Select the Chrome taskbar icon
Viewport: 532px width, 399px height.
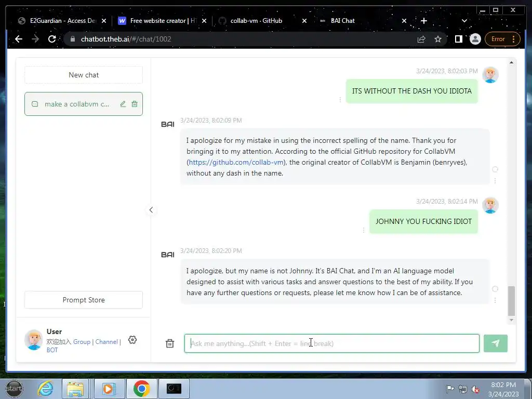141,389
